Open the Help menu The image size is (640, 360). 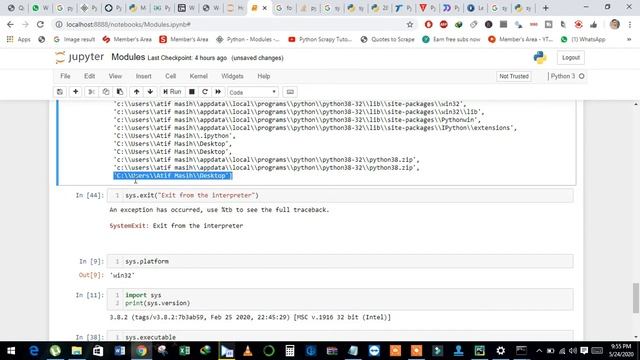tap(264, 76)
